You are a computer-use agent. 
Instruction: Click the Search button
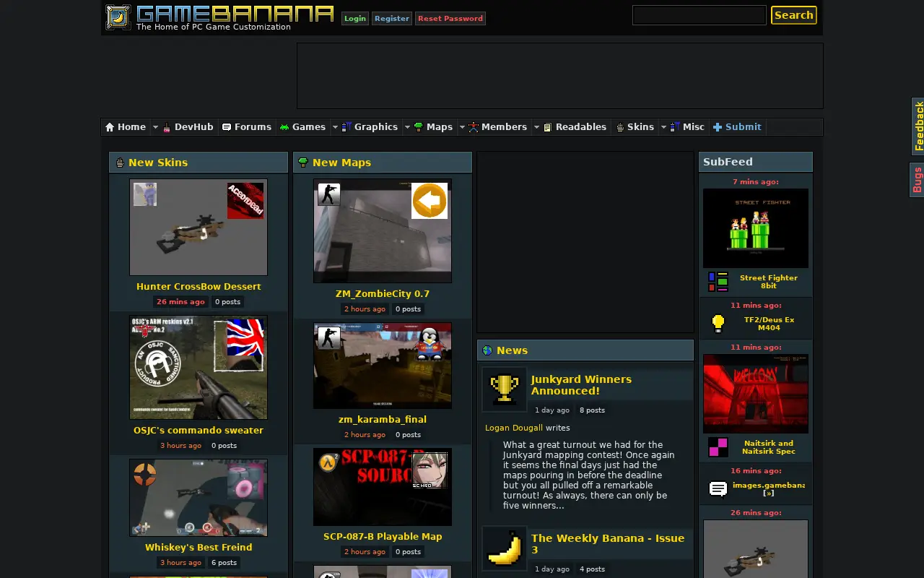click(x=794, y=15)
